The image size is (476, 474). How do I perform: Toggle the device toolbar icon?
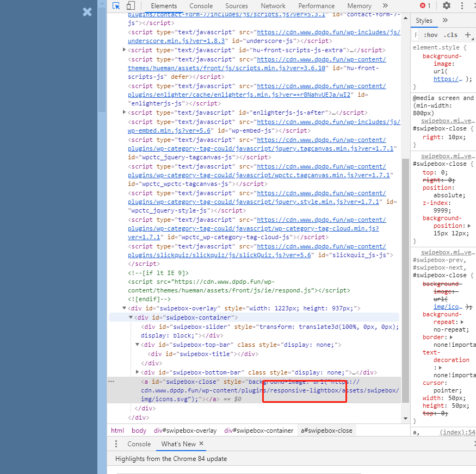tap(131, 6)
